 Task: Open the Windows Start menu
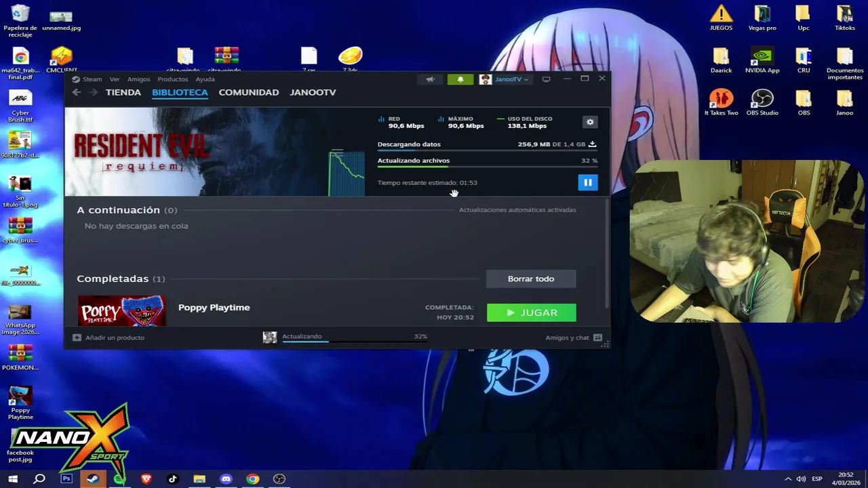point(13,479)
